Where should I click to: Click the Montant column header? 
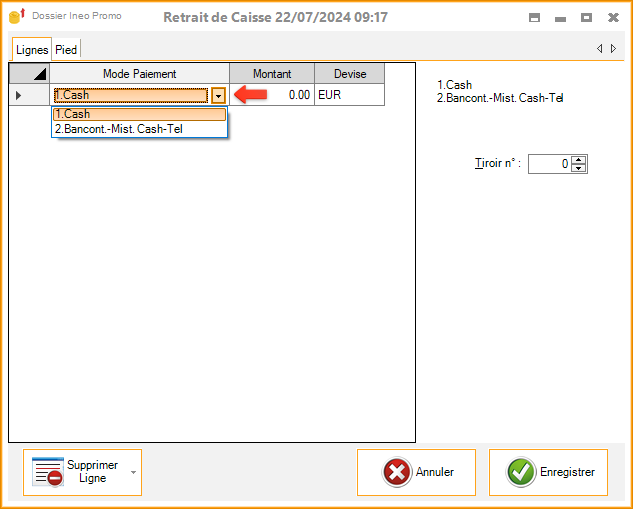[x=272, y=73]
